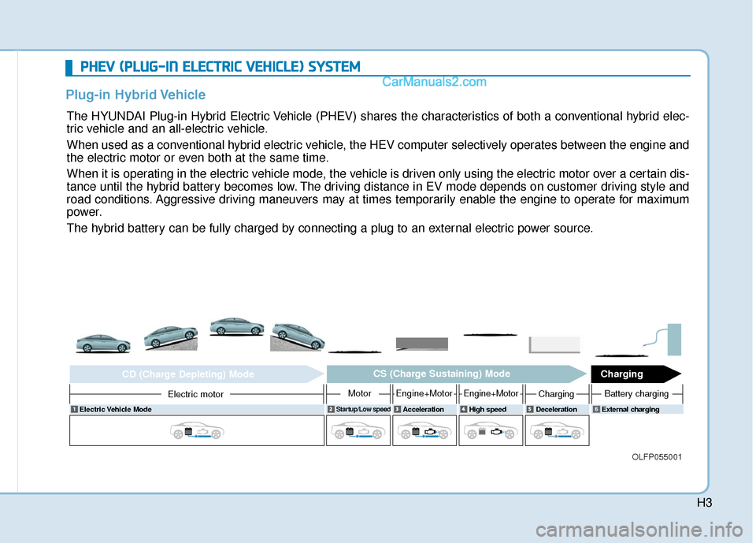
Task: Click the Startup/Low speed powertrain diagram
Action: [x=358, y=430]
